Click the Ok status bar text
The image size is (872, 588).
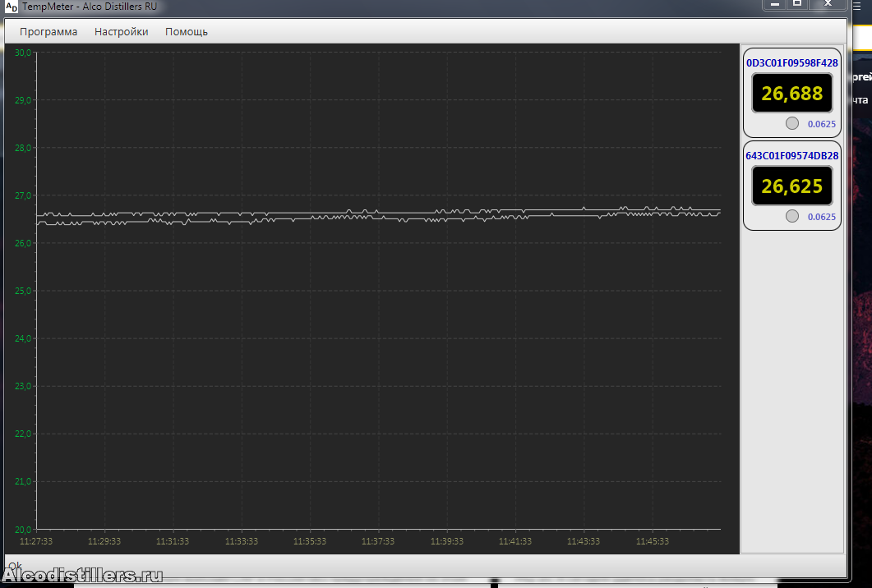point(14,565)
